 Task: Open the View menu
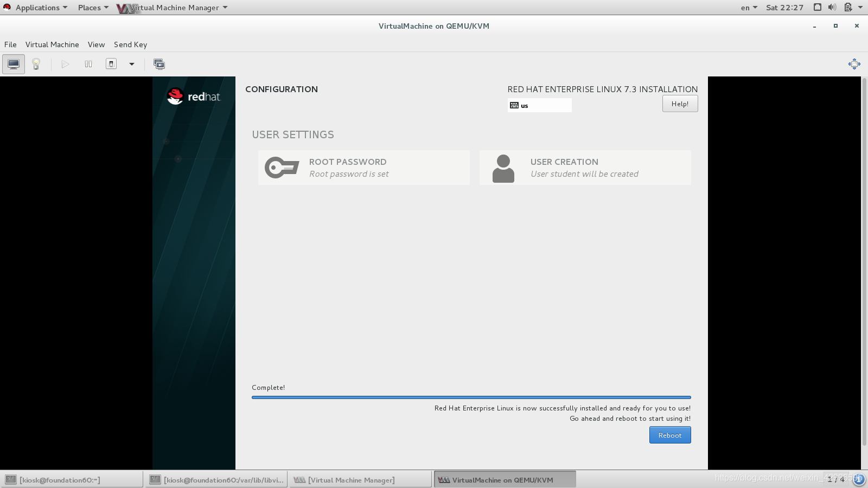[96, 44]
